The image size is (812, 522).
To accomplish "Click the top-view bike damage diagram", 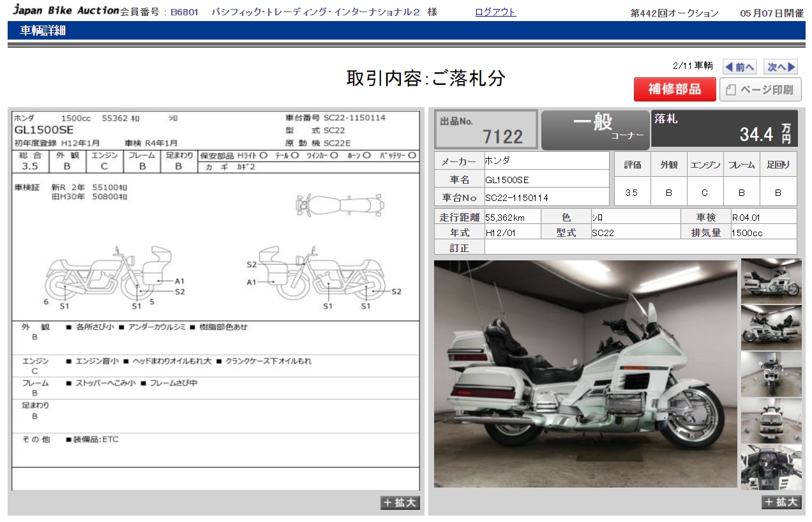I will [340, 205].
